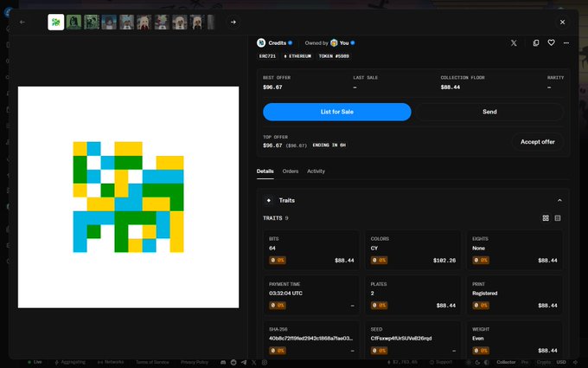Click the Send button

tap(489, 112)
